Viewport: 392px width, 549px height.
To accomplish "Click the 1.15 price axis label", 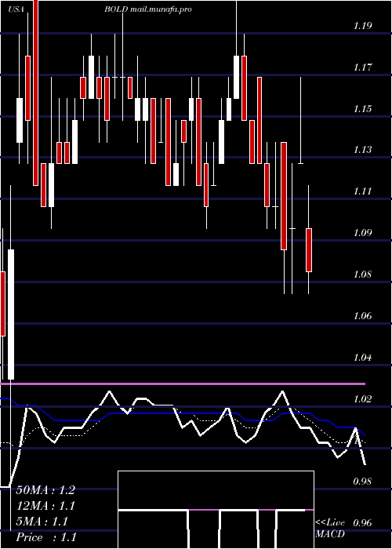I will (362, 108).
